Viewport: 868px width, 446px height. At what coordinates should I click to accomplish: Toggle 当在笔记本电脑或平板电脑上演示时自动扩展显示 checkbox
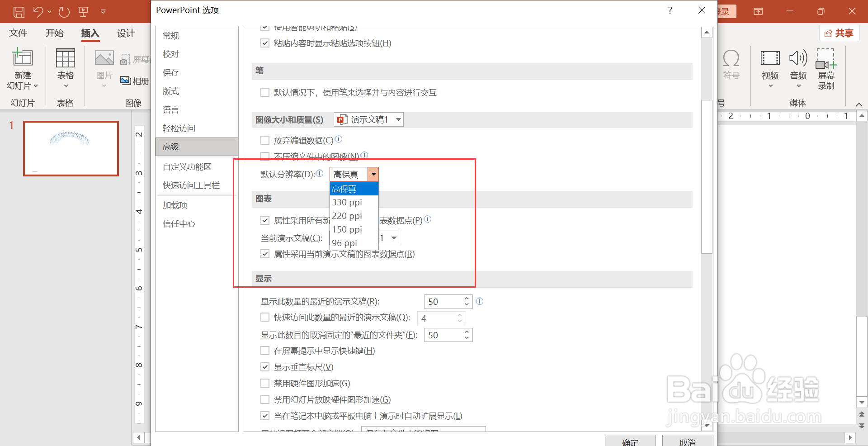pos(265,416)
